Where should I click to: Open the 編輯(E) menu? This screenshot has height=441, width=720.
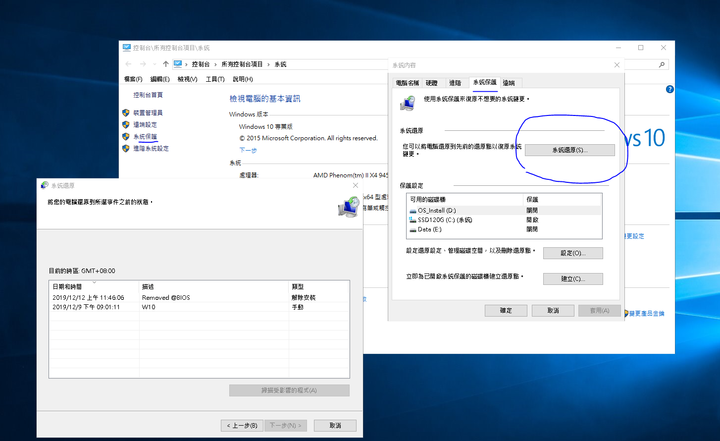pyautogui.click(x=160, y=79)
